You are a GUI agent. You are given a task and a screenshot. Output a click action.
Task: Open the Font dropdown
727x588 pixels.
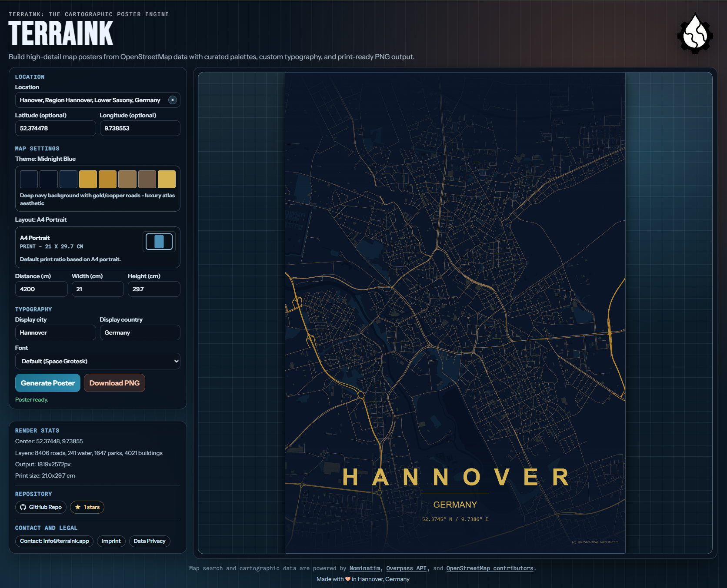(x=97, y=361)
